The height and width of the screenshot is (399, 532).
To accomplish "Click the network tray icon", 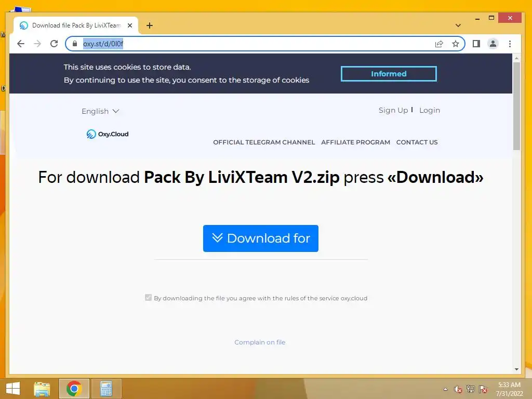I will tap(471, 389).
